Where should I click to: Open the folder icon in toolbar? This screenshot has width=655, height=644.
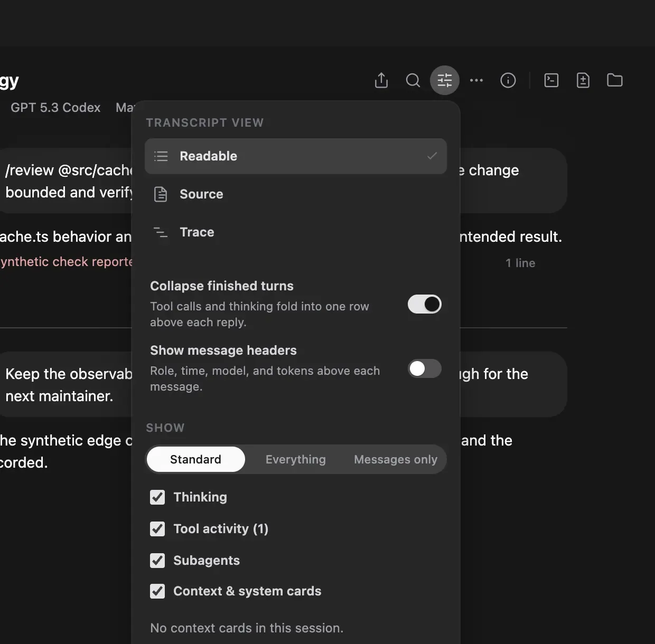click(x=615, y=80)
